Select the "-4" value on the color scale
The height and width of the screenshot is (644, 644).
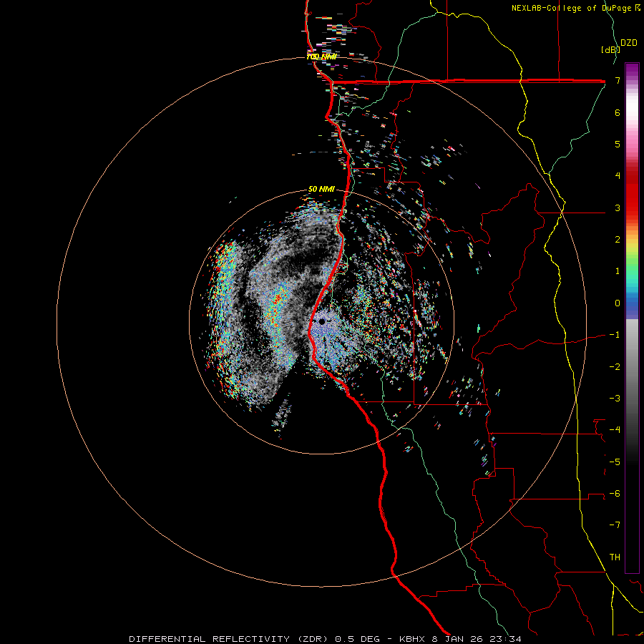click(615, 430)
